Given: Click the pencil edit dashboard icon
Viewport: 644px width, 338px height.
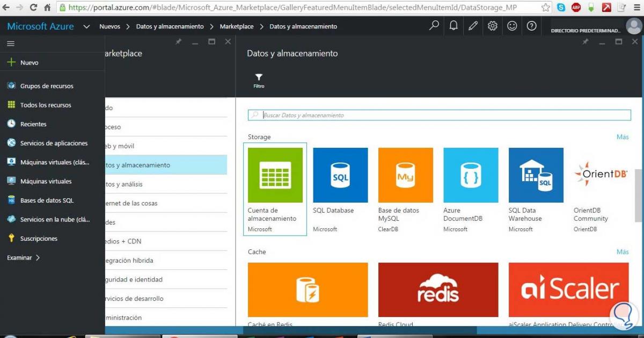Looking at the screenshot, I should [473, 26].
